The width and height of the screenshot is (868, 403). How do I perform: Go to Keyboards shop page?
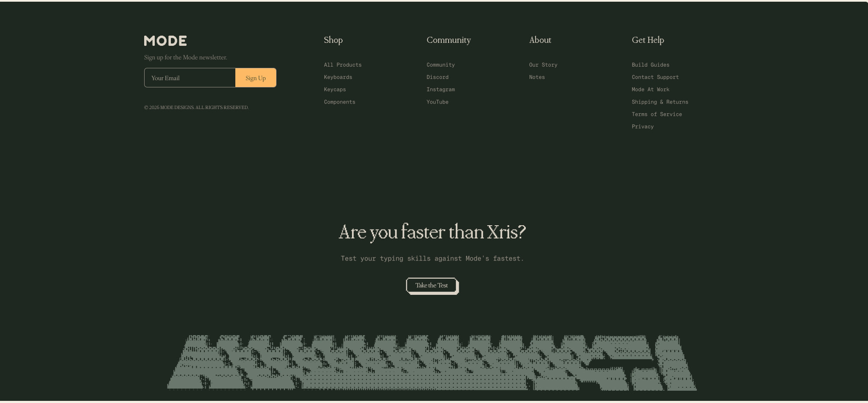[338, 77]
